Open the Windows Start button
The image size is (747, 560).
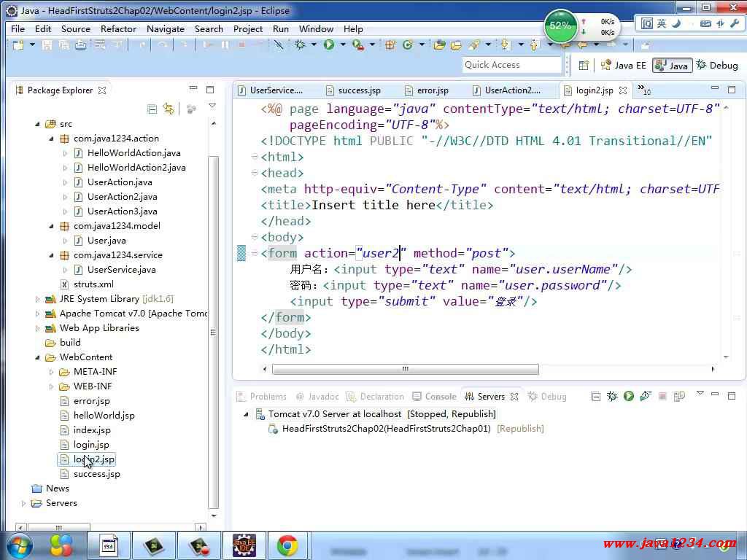coord(18,545)
